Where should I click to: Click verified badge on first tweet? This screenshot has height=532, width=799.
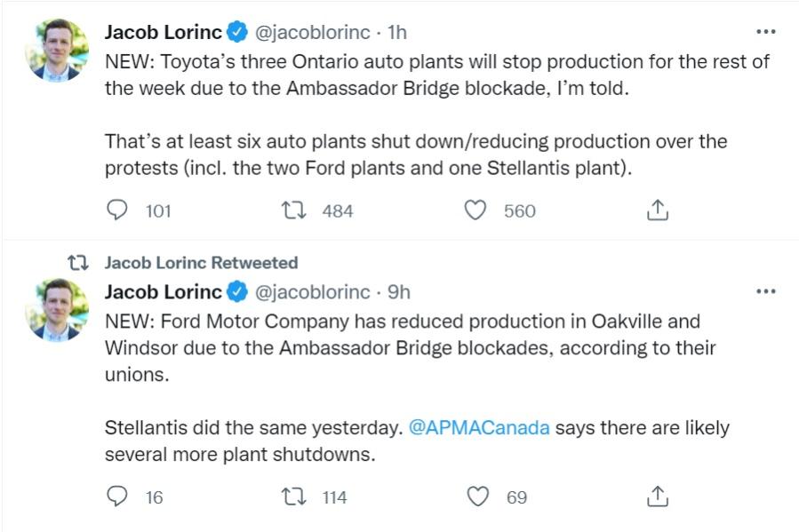pos(237,33)
